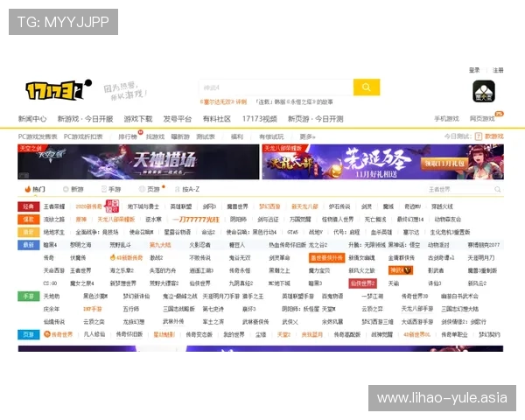Open the 天地劫 mobile game link
Screen dimensions: 525x420
(52, 296)
